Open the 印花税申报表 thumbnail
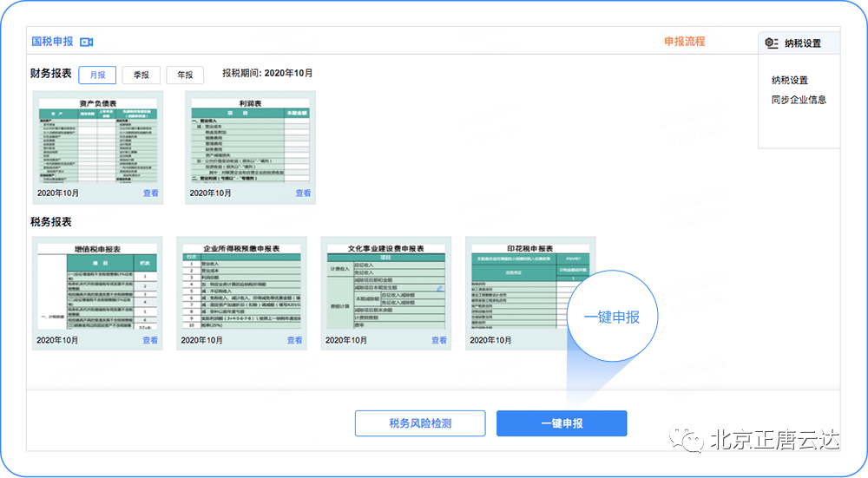 coord(529,287)
